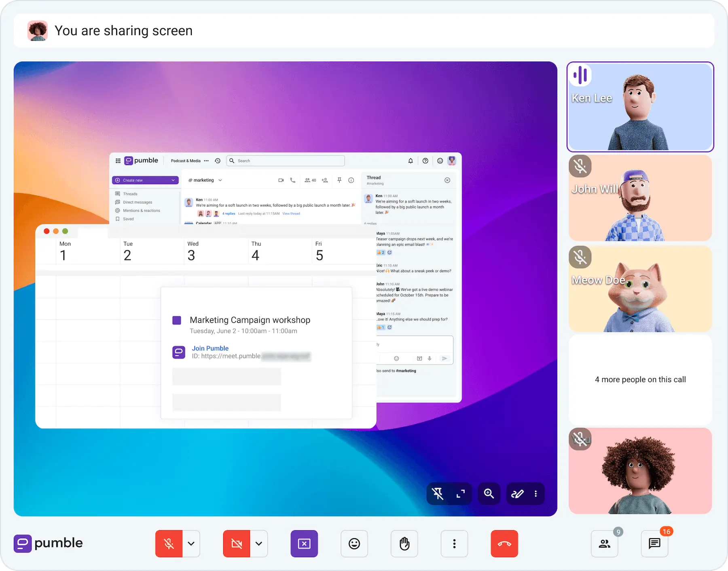Image resolution: width=728 pixels, height=571 pixels.
Task: Select Ken Lee's video tile
Action: (640, 107)
